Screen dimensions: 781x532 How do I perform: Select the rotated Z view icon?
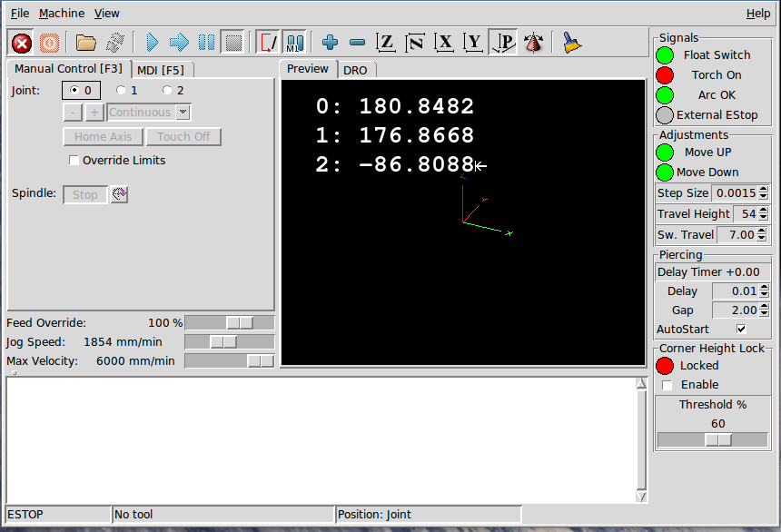[415, 43]
